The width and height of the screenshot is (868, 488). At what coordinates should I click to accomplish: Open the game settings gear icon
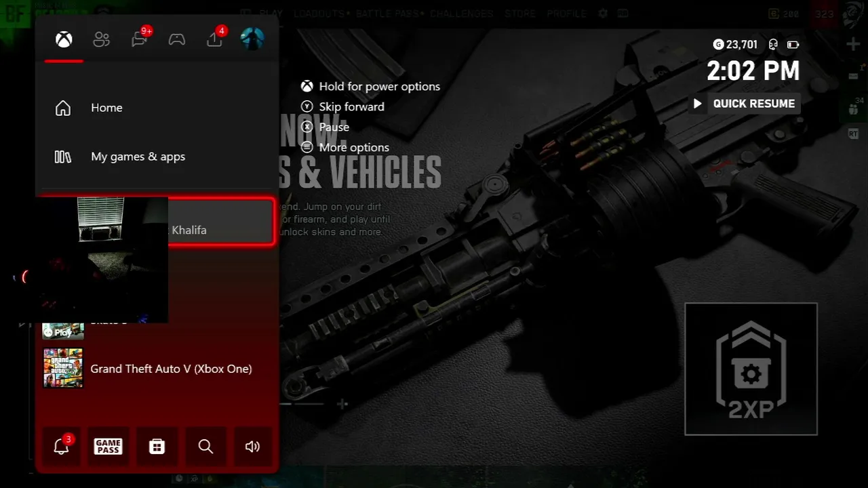click(604, 13)
